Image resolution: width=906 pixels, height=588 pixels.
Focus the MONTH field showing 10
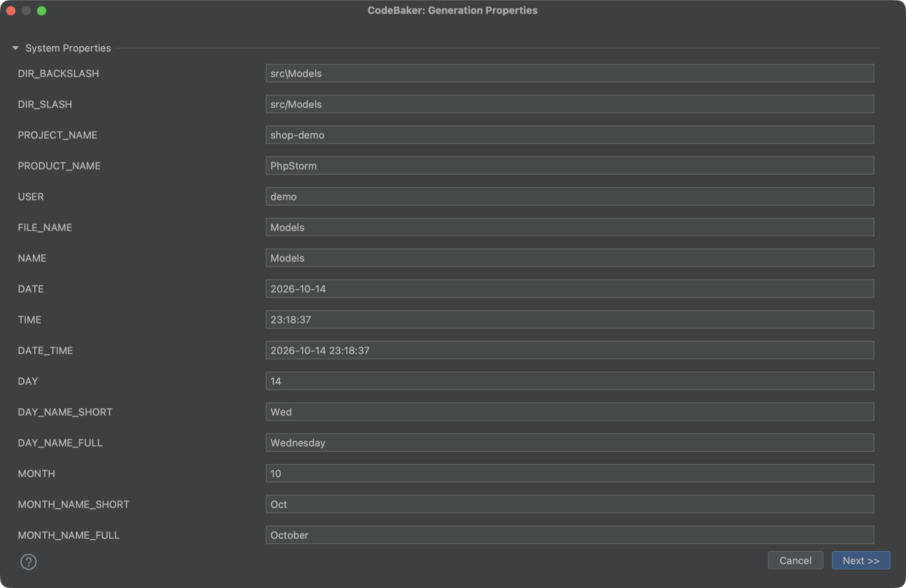pos(570,473)
